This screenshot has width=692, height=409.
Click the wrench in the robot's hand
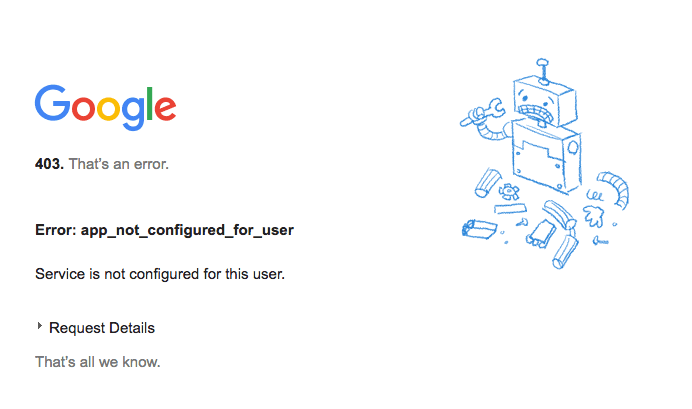(483, 112)
